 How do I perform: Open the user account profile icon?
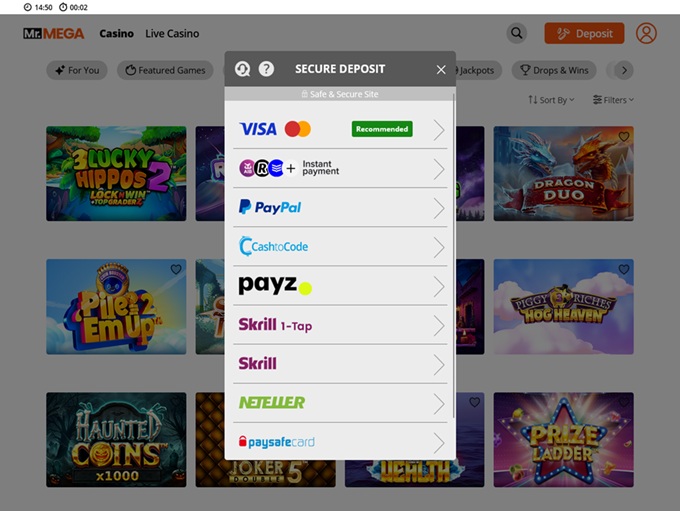[646, 33]
